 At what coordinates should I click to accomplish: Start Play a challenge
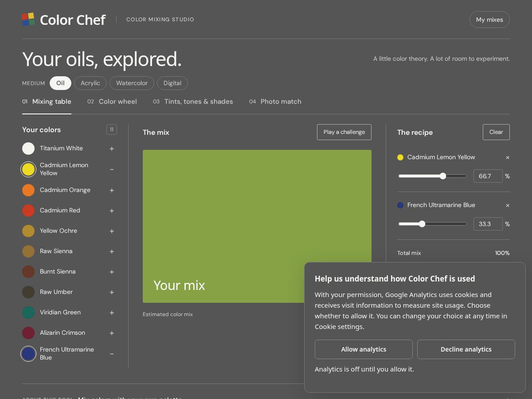[344, 132]
